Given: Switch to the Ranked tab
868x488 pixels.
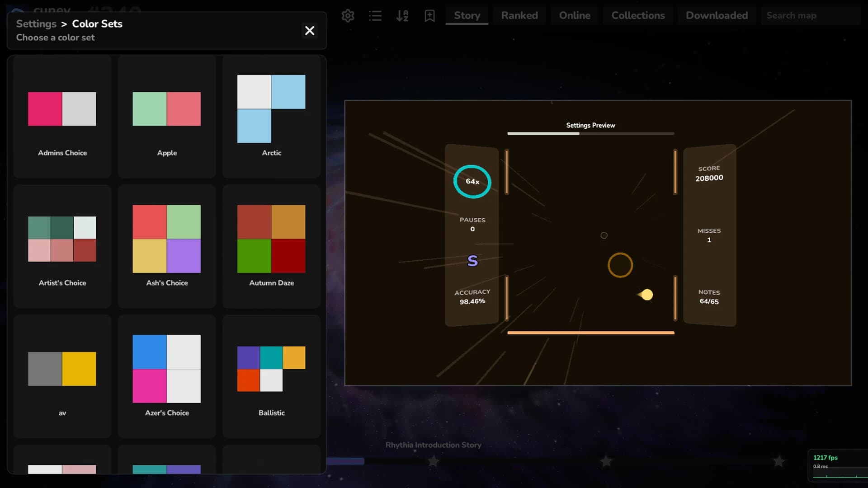Looking at the screenshot, I should (x=519, y=15).
